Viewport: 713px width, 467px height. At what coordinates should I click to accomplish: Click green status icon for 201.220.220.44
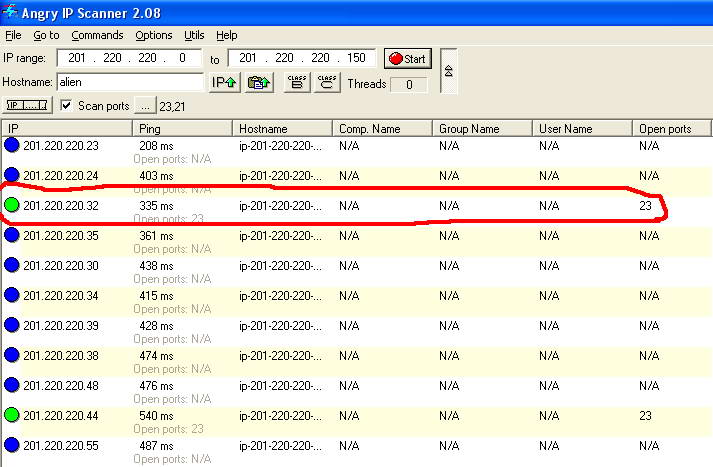pyautogui.click(x=12, y=415)
